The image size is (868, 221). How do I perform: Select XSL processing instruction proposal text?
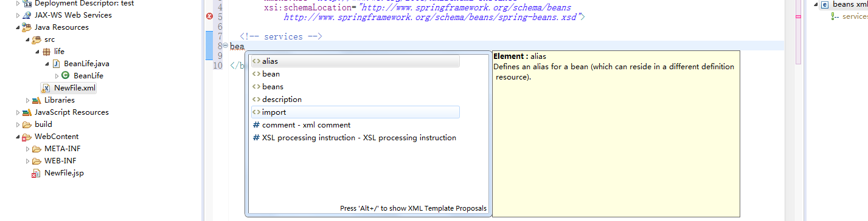pos(359,138)
